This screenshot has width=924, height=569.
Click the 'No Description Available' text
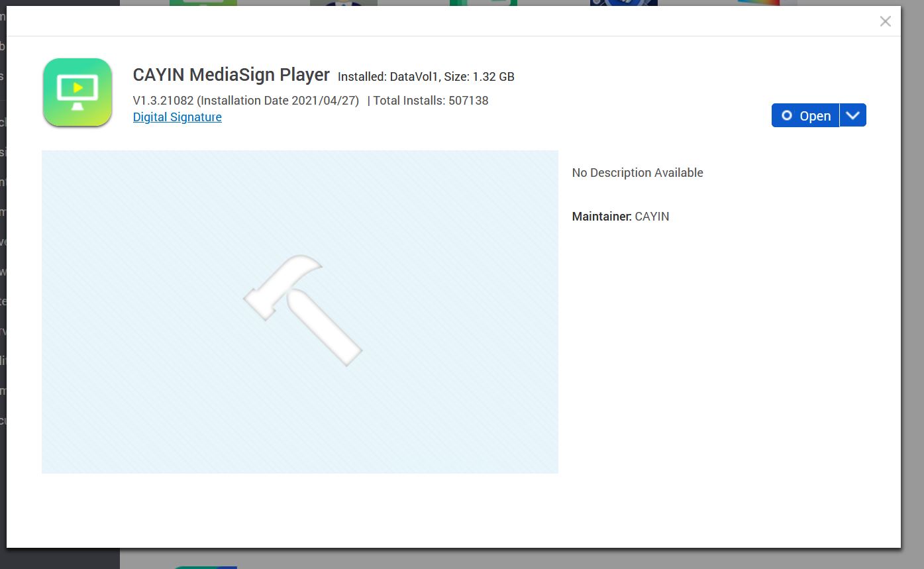coord(638,173)
